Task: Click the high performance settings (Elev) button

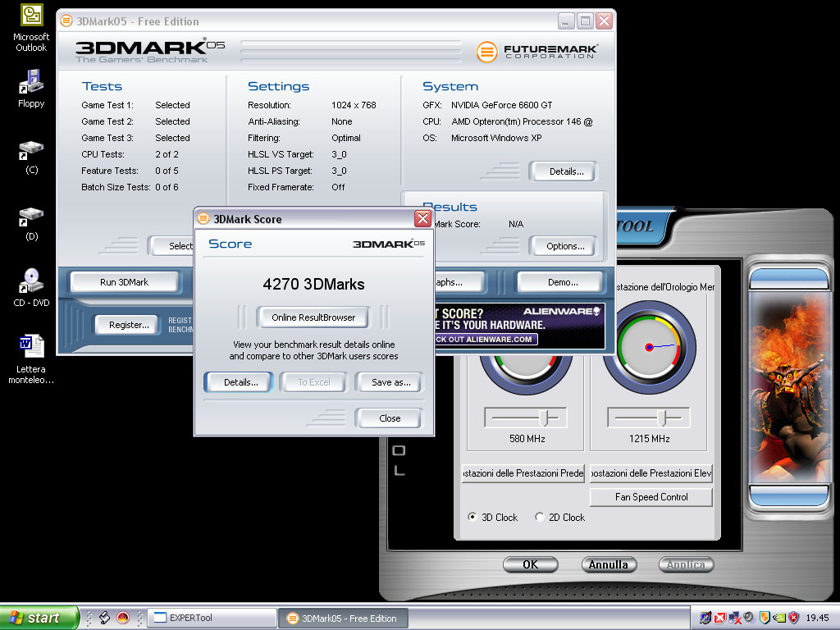Action: pos(651,473)
